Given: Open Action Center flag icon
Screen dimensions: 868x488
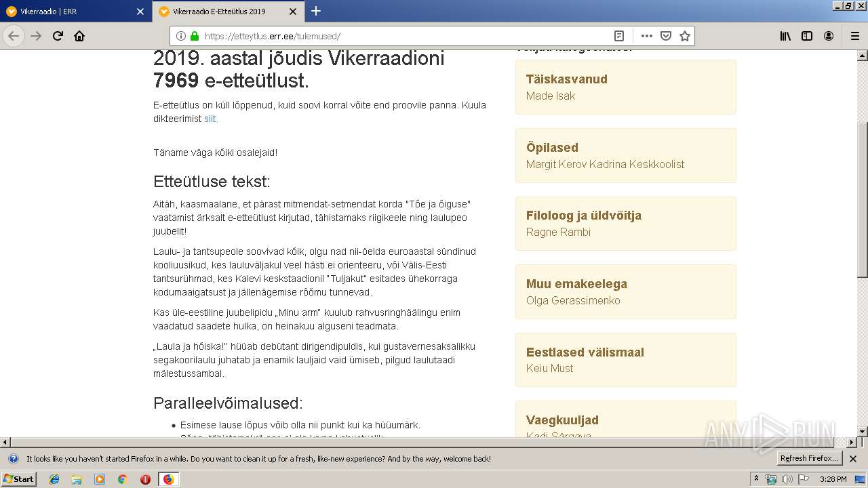Looking at the screenshot, I should click(804, 479).
